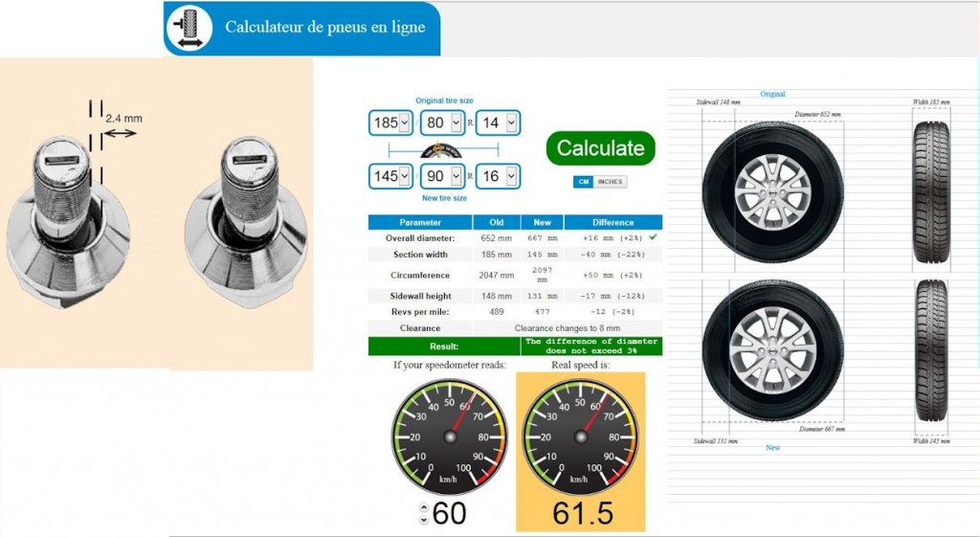Decrease speedometer reading with down arrow
The width and height of the screenshot is (980, 537).
pos(424,520)
